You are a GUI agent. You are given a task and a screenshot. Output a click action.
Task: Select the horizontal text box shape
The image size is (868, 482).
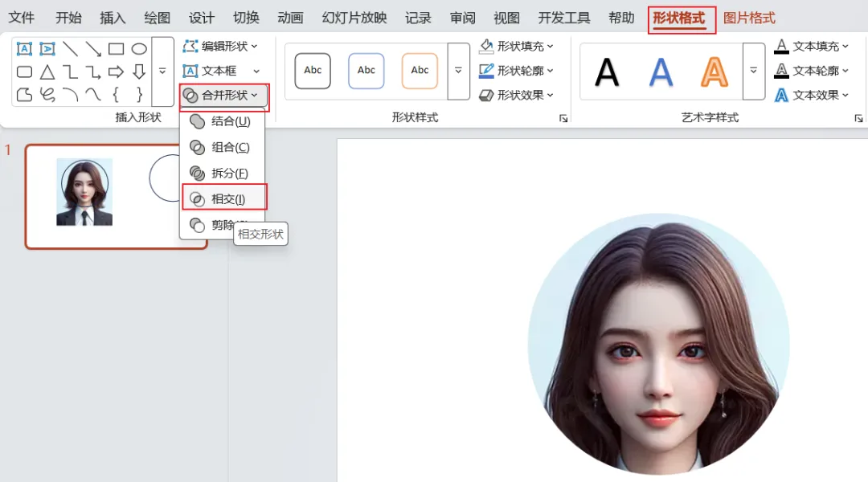point(24,49)
